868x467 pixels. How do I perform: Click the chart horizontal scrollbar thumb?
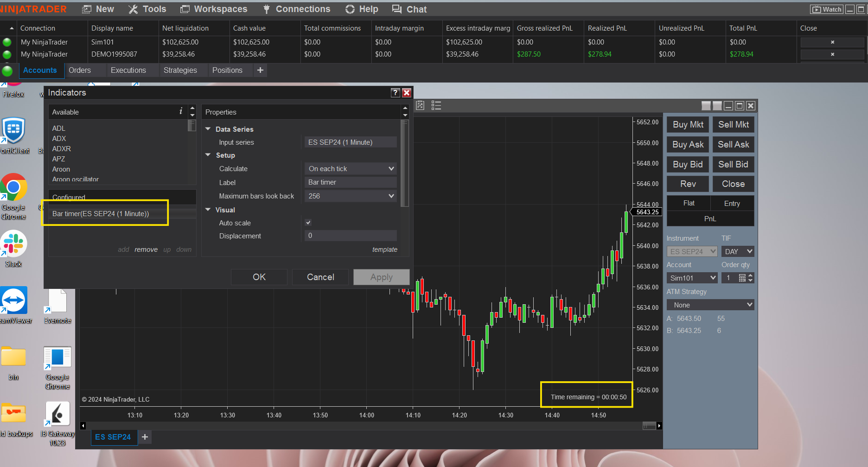pos(649,426)
